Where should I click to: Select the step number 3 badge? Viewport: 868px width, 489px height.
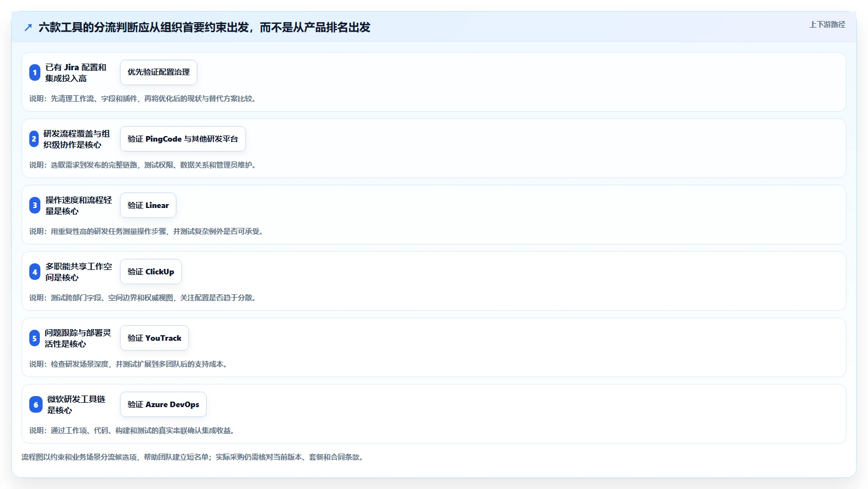pos(35,205)
